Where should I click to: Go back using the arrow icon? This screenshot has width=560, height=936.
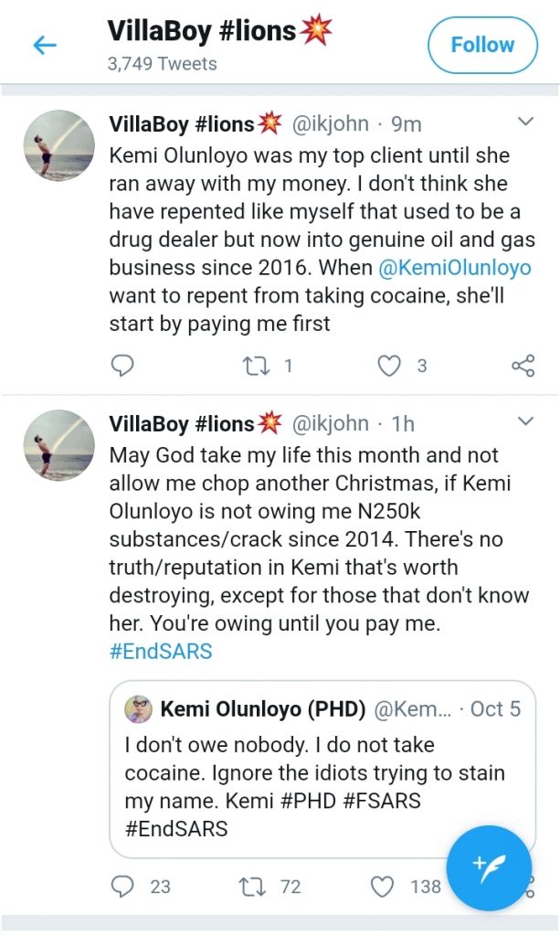coord(44,45)
